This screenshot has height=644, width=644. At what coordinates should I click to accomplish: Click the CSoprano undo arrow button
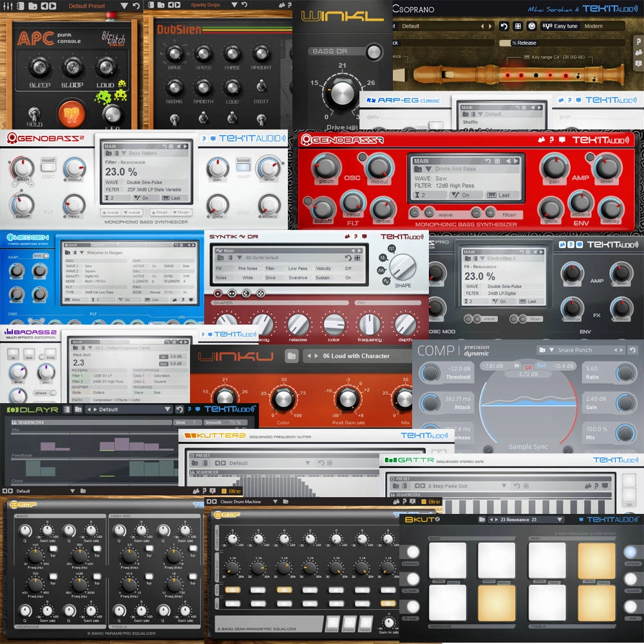[x=504, y=26]
